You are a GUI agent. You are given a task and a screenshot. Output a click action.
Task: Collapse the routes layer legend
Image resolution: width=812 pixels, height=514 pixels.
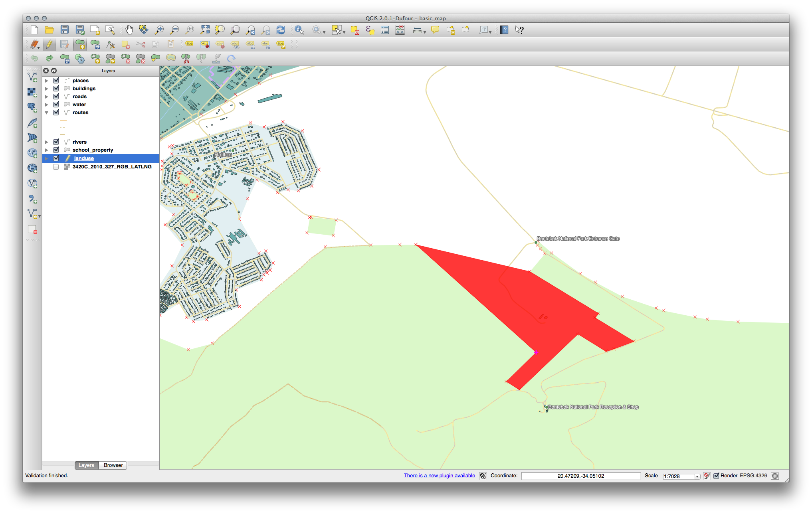(47, 113)
